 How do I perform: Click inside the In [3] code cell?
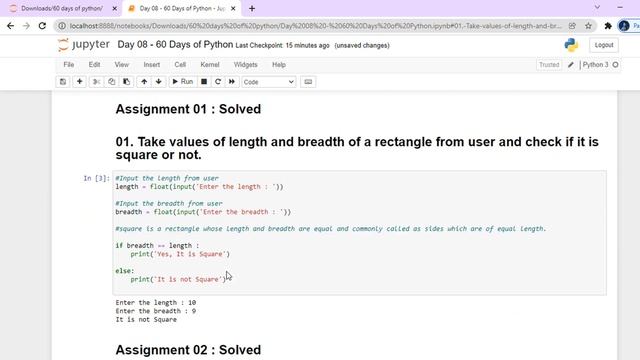point(359,233)
